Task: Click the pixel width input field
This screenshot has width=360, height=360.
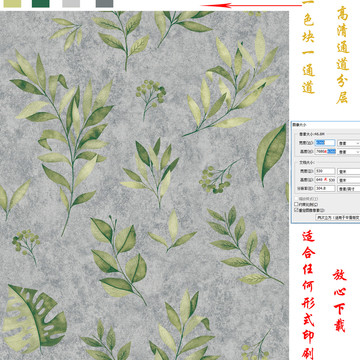Action: click(x=325, y=143)
